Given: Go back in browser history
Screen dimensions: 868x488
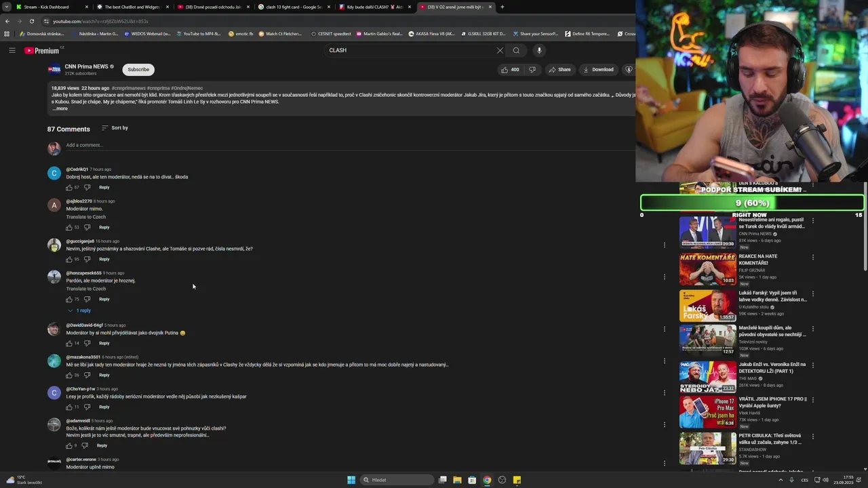Looking at the screenshot, I should point(7,21).
